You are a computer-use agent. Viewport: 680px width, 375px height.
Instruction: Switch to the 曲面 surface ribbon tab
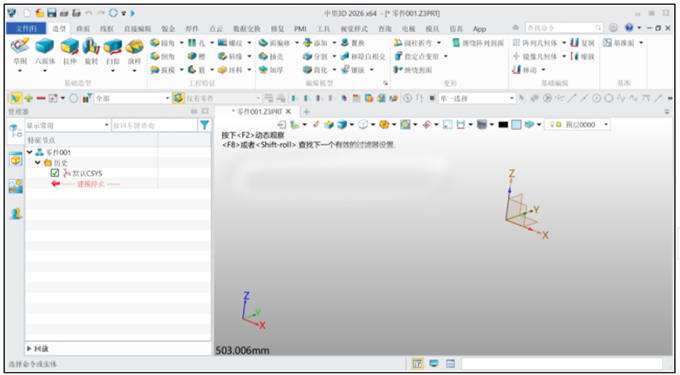[83, 29]
